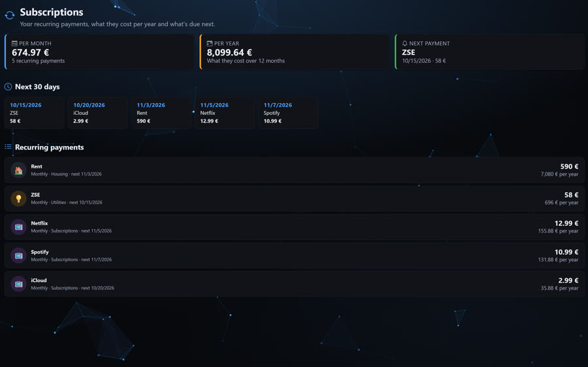Click the 590 € amount in Rent row
Image resolution: width=588 pixels, height=367 pixels.
(x=569, y=167)
